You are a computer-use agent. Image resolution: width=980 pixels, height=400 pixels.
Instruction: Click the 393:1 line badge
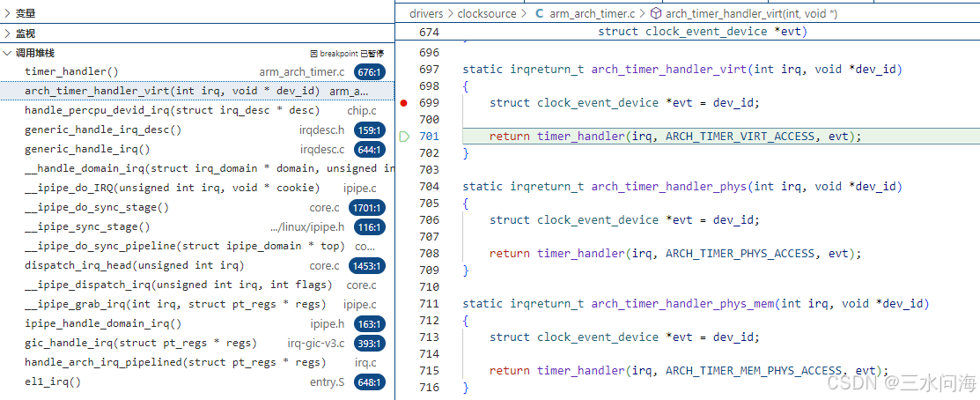point(370,344)
